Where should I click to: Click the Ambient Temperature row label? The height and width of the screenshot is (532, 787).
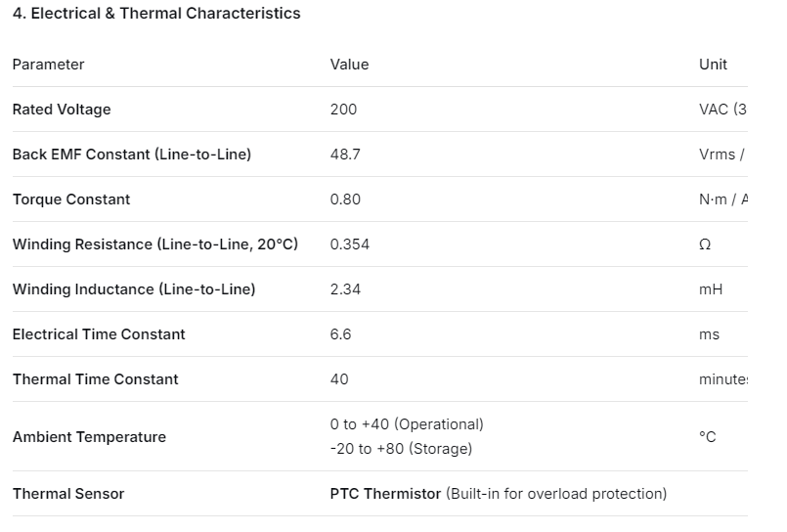click(89, 437)
